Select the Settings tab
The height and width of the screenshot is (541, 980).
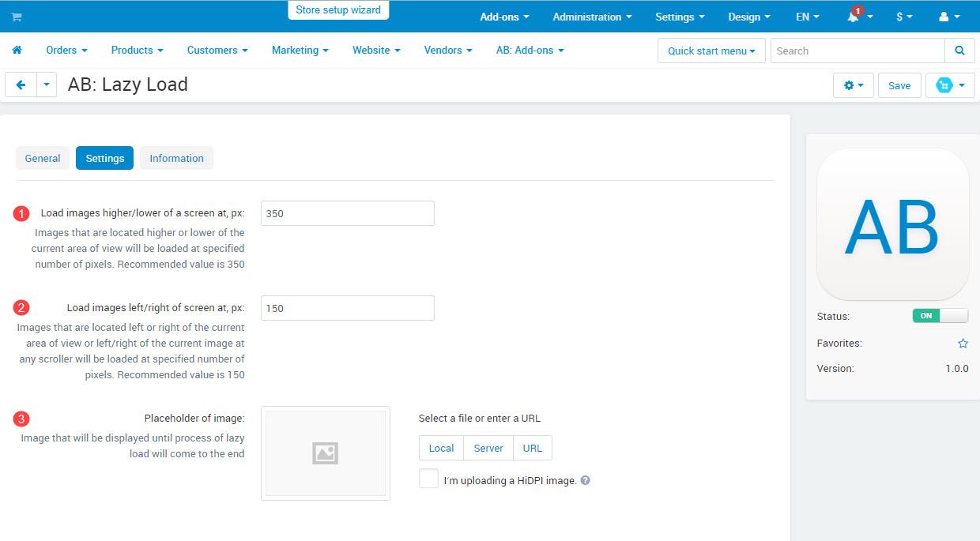click(105, 158)
